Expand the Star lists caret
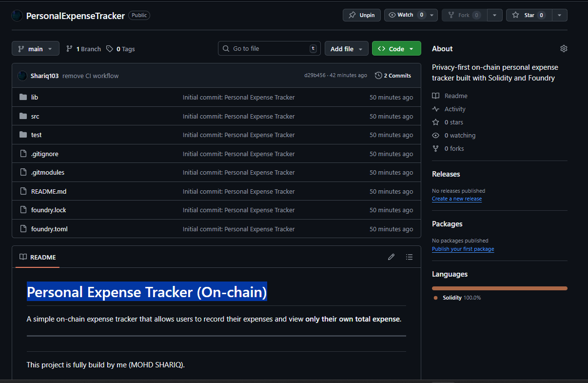This screenshot has height=383, width=588. 560,15
